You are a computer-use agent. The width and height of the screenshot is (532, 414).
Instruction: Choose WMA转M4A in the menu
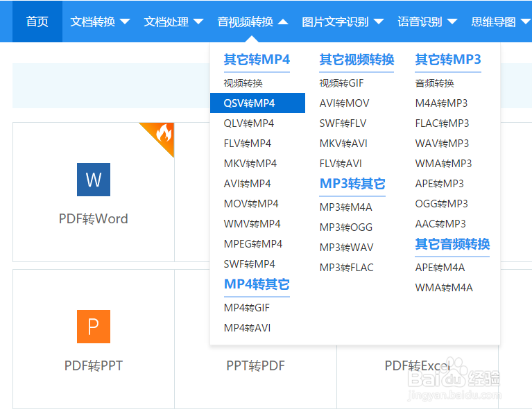444,288
